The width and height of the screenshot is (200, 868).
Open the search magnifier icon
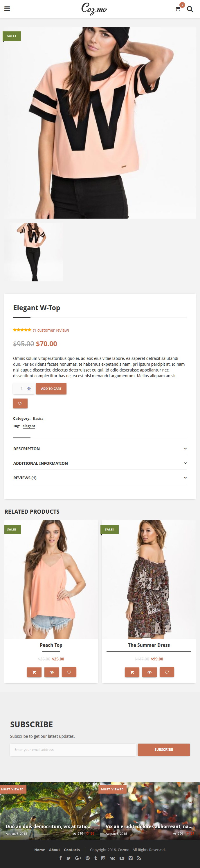190,9
